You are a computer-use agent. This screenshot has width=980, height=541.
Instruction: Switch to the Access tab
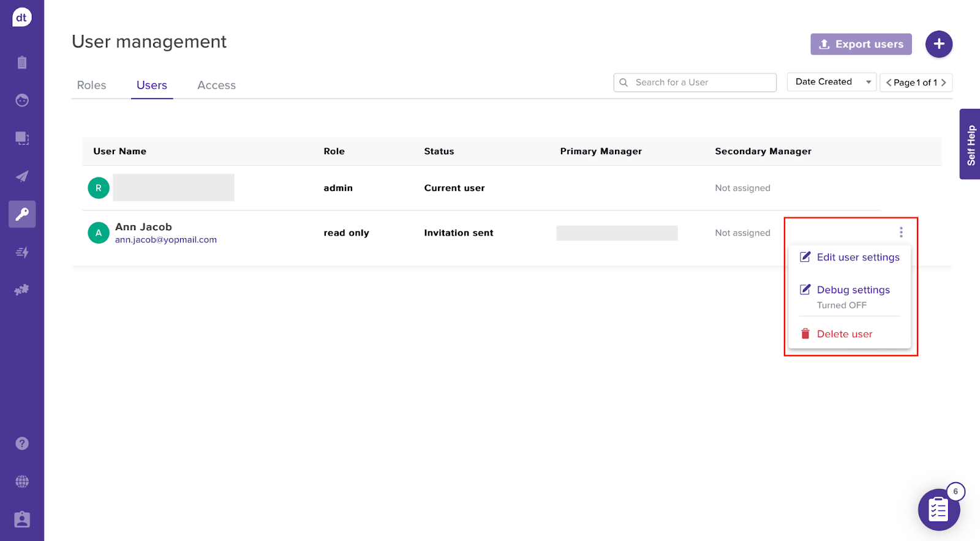tap(216, 85)
